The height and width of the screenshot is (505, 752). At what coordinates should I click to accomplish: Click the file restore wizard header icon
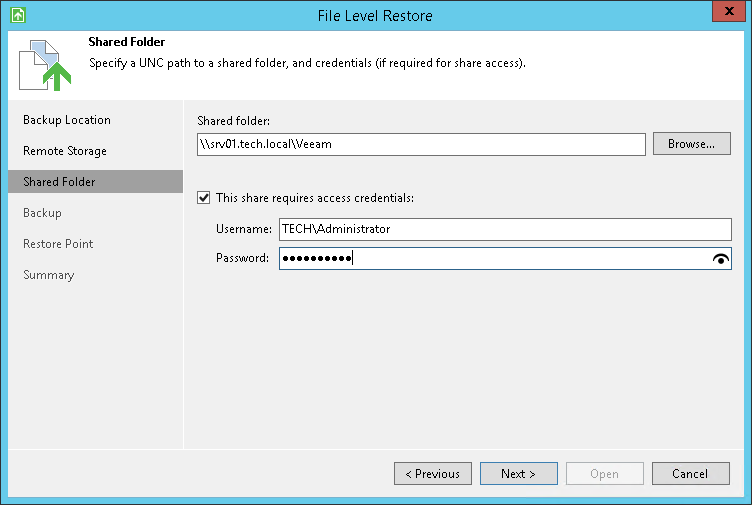45,64
